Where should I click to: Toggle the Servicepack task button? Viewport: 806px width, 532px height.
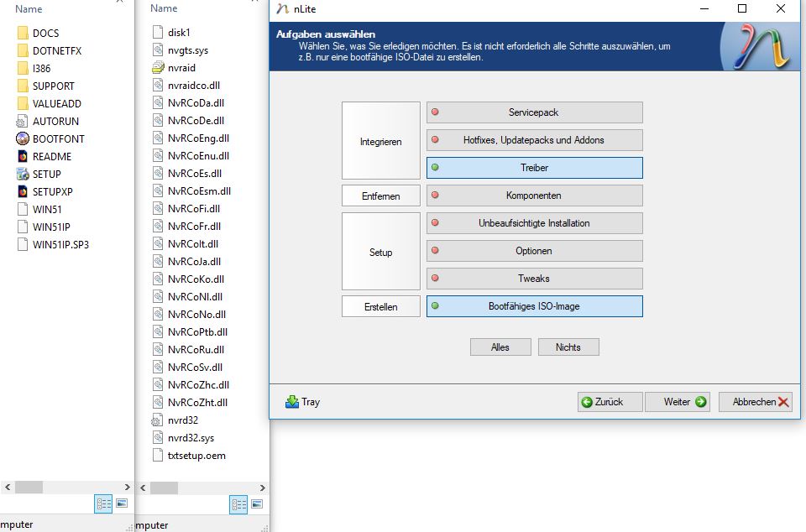534,112
